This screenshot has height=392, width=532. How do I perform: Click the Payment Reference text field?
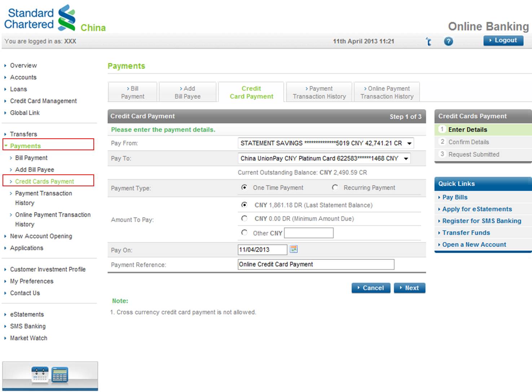click(x=316, y=264)
